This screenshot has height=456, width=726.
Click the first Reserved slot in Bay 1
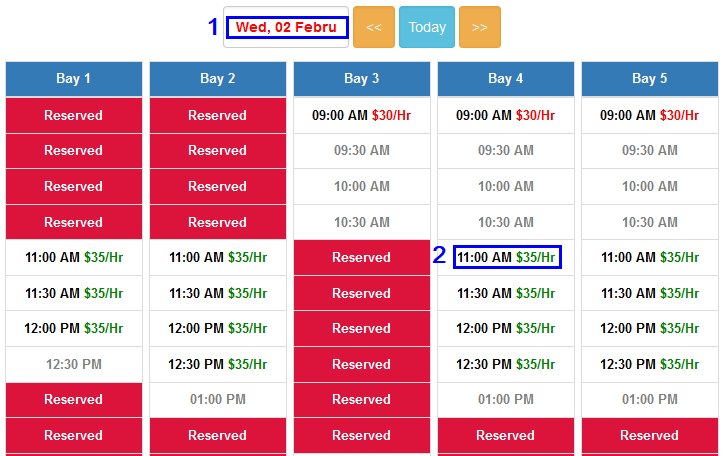[74, 115]
